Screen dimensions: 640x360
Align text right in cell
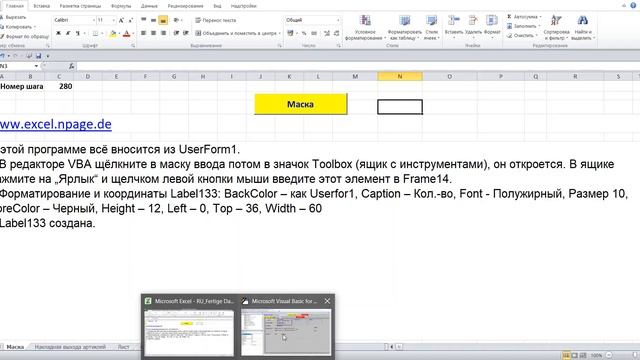tap(163, 33)
